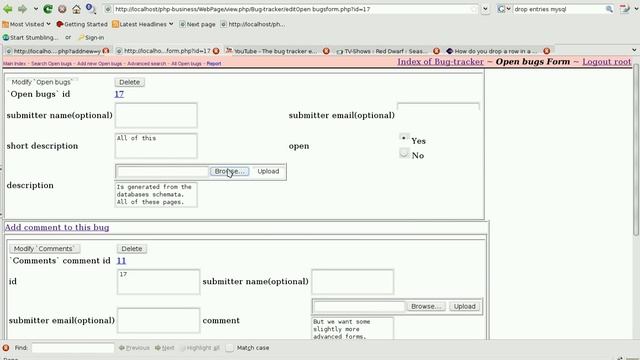The image size is (640, 360).
Task: Click the Start Stumbling toolbar button
Action: 31,37
